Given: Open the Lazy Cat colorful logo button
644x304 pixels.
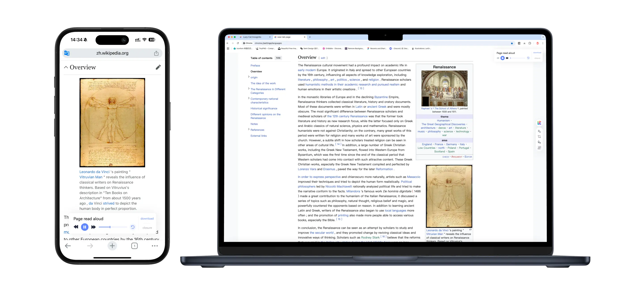Looking at the screenshot, I should tap(539, 123).
